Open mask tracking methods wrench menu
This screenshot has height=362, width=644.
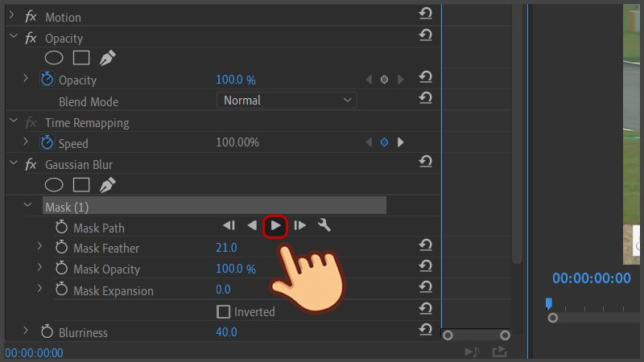tap(324, 225)
